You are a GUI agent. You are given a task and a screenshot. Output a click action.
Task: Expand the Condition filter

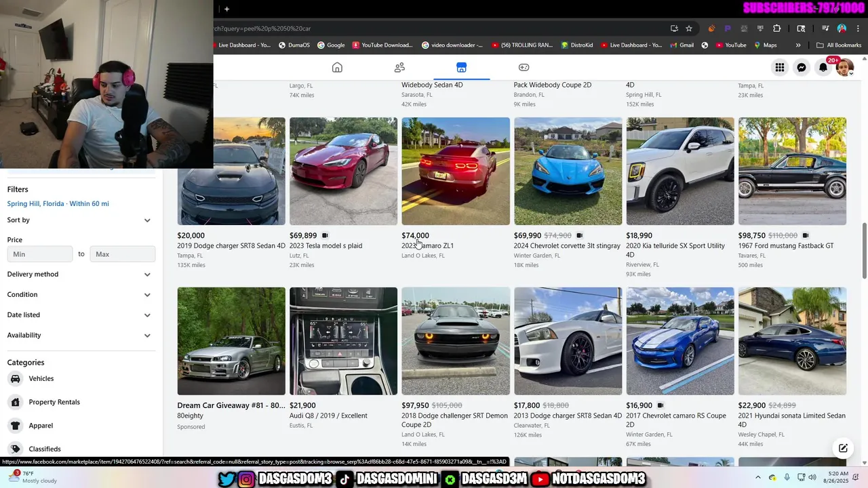(81, 295)
